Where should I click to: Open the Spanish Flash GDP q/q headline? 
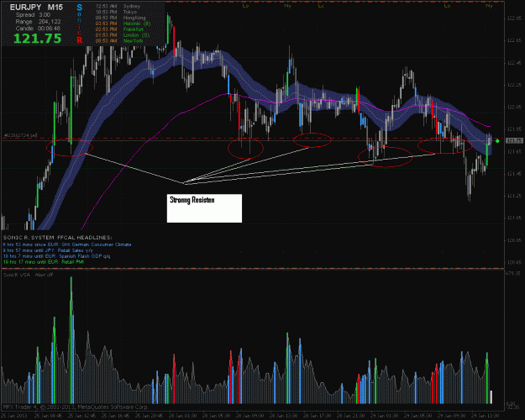click(56, 256)
